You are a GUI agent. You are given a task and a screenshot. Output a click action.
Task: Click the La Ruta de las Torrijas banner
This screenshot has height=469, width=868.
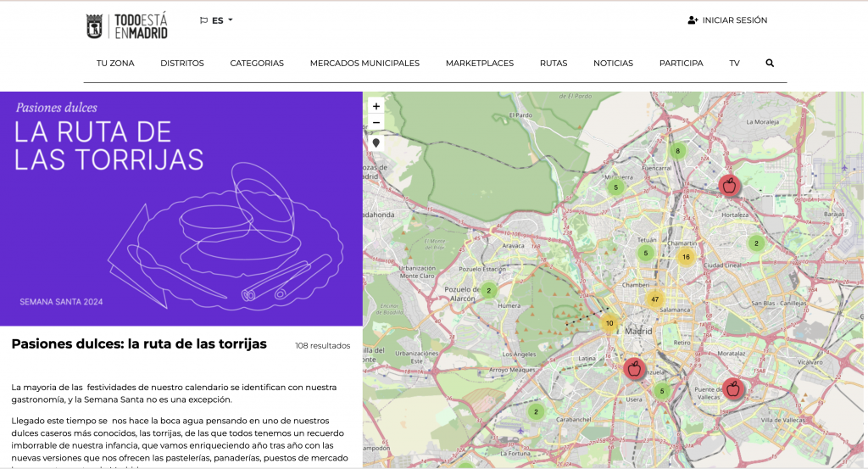pos(181,209)
